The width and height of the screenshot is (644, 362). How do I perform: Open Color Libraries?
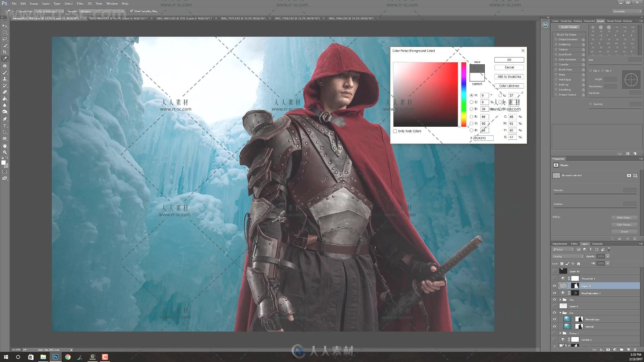[x=509, y=86]
